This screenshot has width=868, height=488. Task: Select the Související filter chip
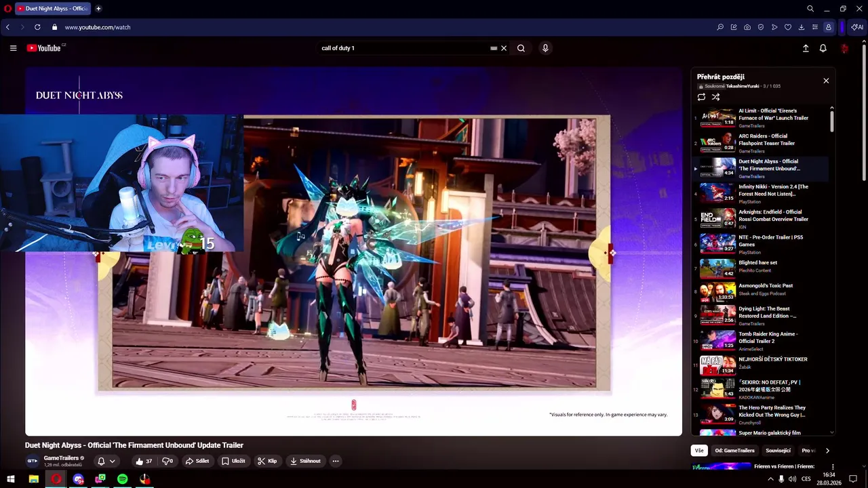click(x=778, y=451)
